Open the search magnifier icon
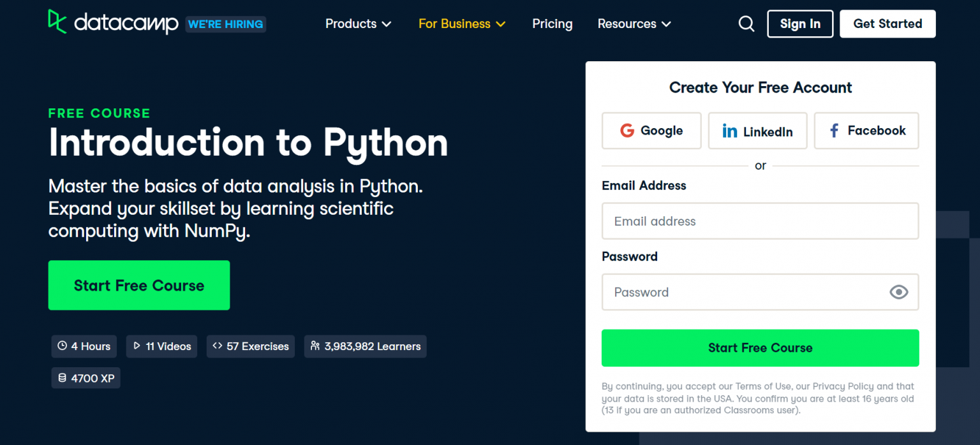Screen dimensions: 980x445 [746, 23]
